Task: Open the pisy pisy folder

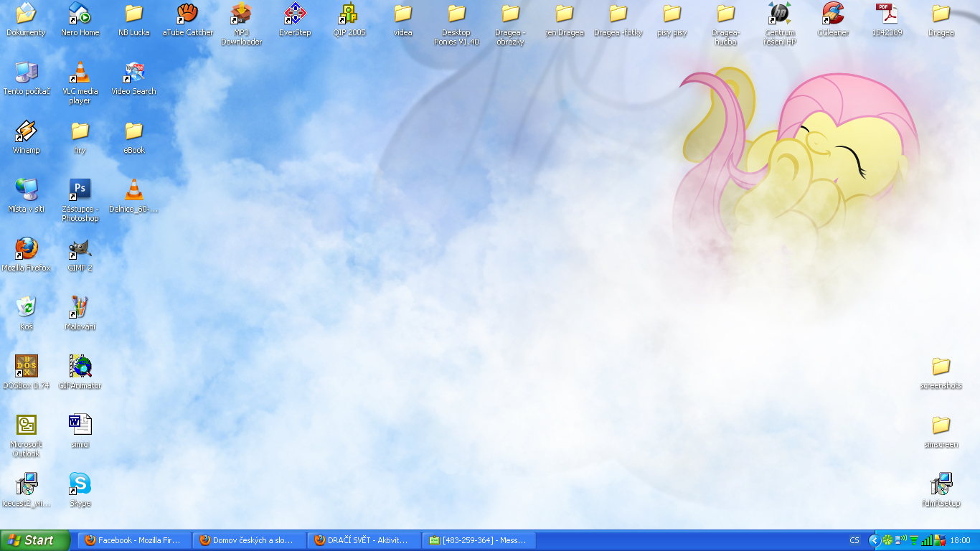Action: tap(672, 19)
